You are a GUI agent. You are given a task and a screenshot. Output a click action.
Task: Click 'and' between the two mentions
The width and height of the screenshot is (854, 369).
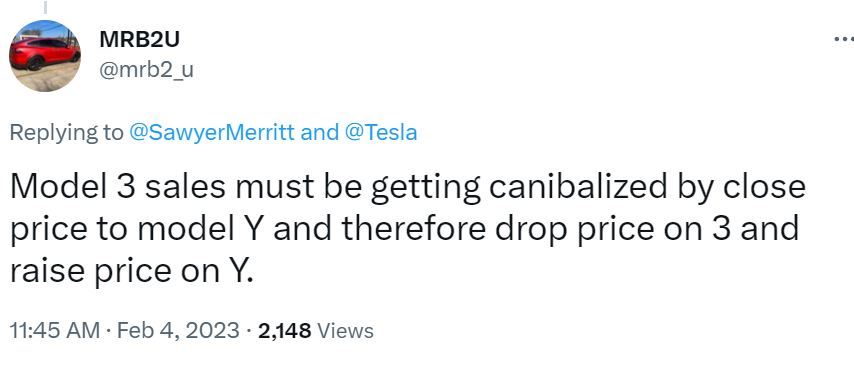tap(320, 133)
